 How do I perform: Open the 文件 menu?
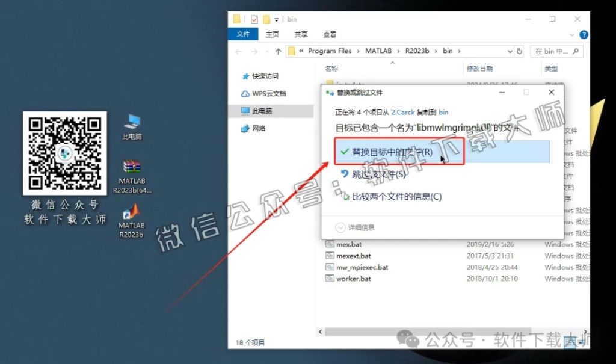243,34
